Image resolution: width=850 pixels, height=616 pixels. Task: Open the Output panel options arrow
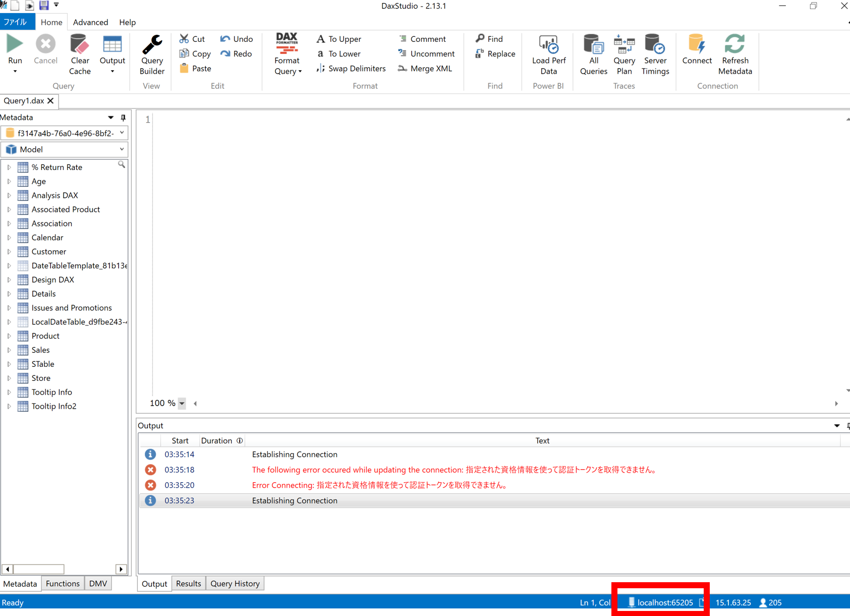[837, 426]
